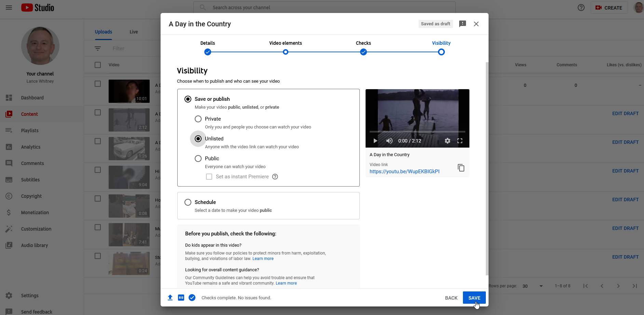Choose Unlisted visibility

point(198,139)
